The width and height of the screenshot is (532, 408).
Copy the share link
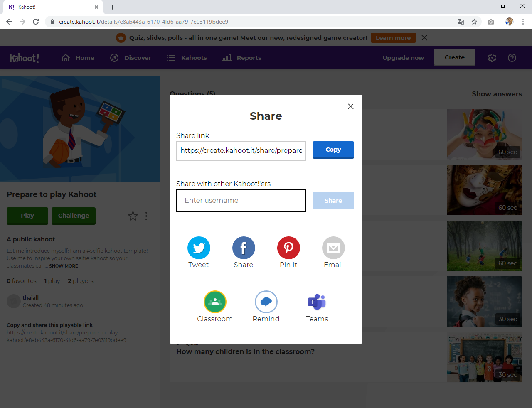point(333,150)
